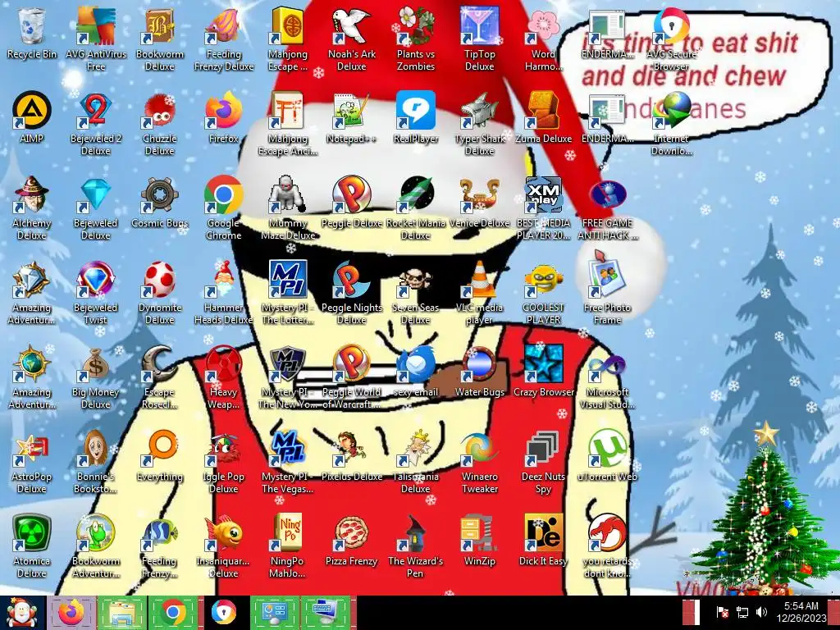Image resolution: width=840 pixels, height=630 pixels.
Task: Launch AVG AntiVirus Free shortcut
Action: 95,39
